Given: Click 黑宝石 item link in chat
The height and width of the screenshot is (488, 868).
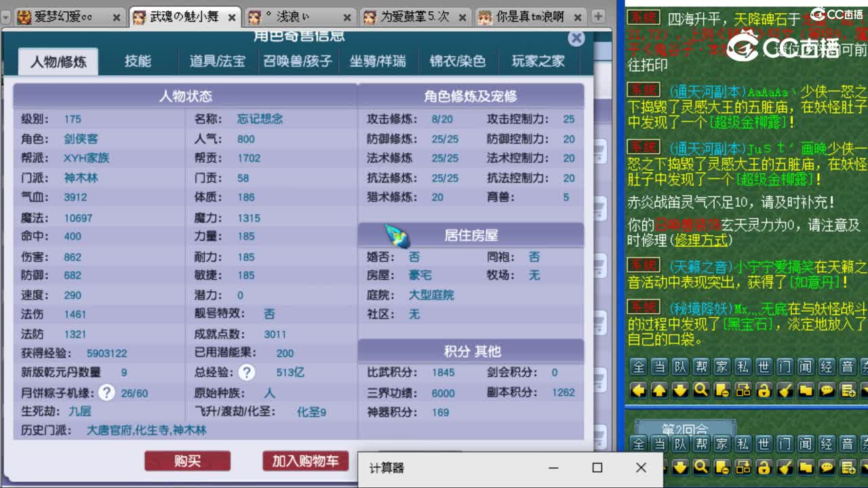Looking at the screenshot, I should pos(747,324).
